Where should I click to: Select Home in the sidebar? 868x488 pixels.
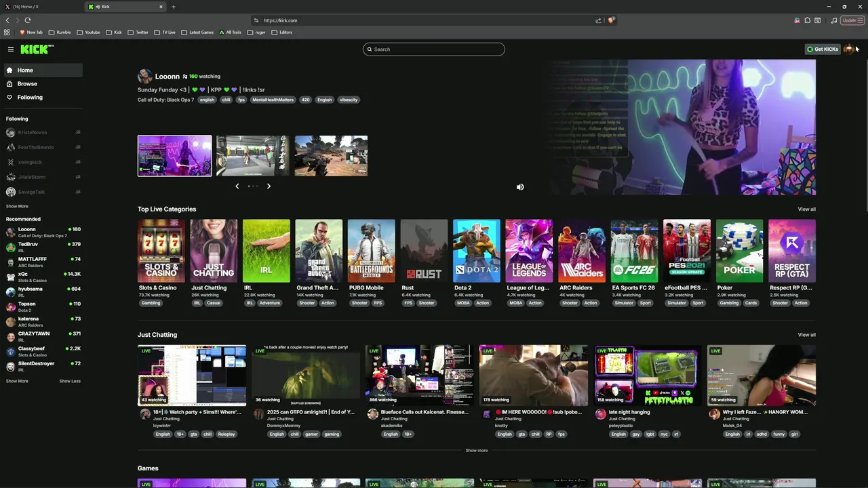pos(43,70)
